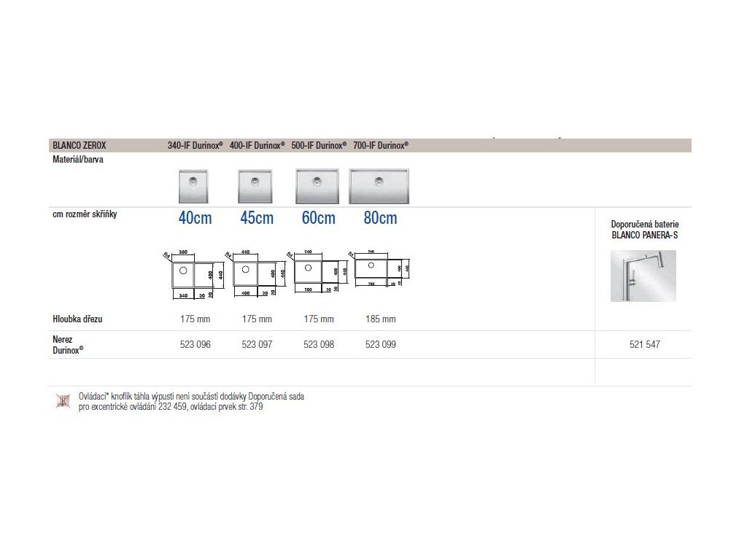Open the 400 mm sink dimension drawing
Screen dimensions: 747x560
(255, 274)
